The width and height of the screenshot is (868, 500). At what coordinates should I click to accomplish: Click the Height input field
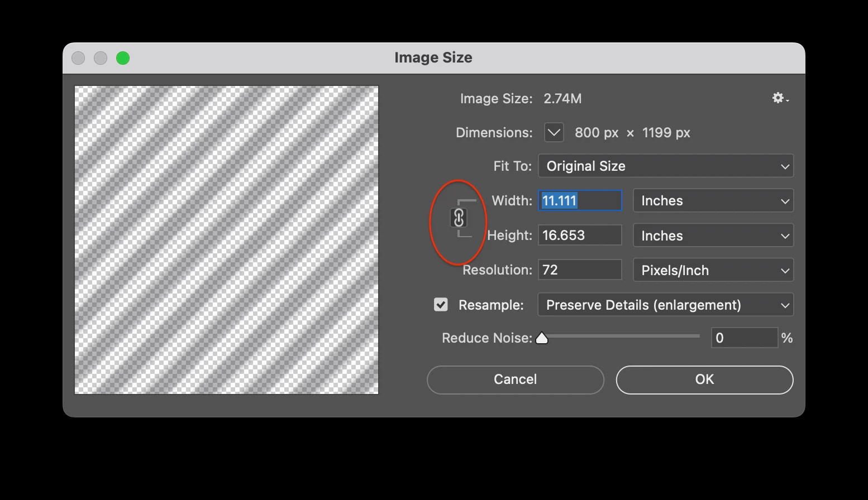(580, 235)
